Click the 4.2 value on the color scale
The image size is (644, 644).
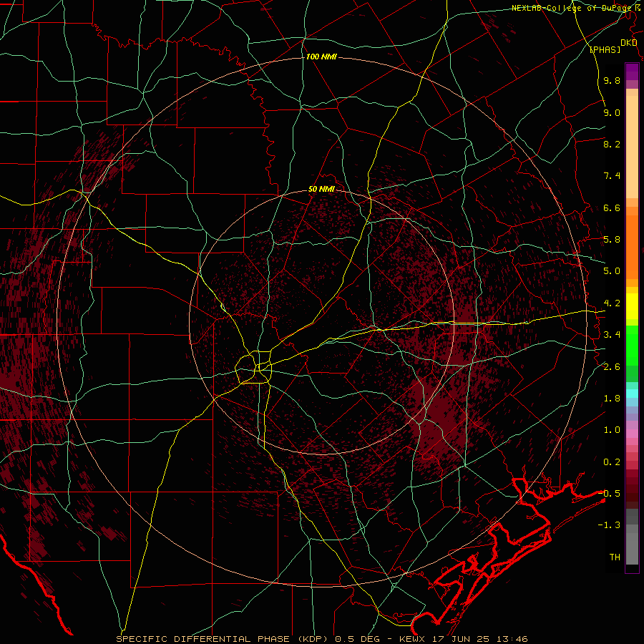pyautogui.click(x=612, y=303)
